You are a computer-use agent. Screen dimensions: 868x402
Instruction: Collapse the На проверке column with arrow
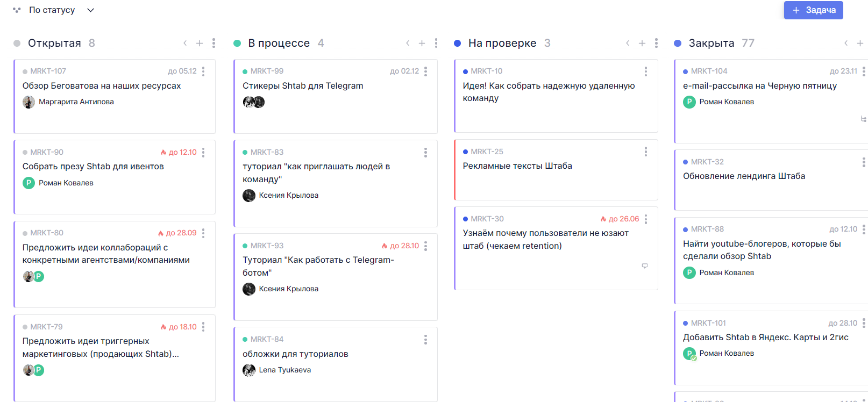(628, 43)
